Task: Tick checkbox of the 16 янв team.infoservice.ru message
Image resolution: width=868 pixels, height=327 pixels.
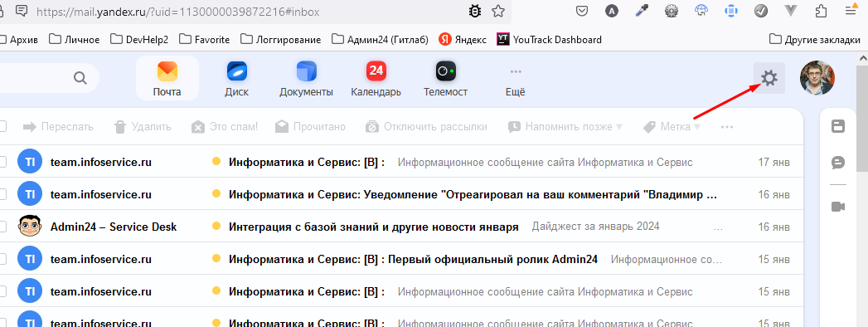Action: 2,194
